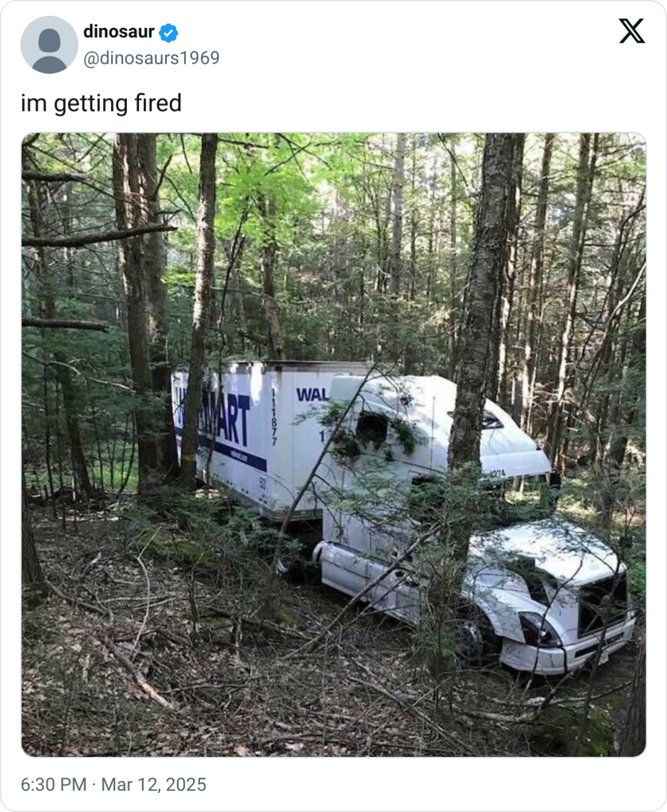Viewport: 667px width, 812px height.
Task: Click the 53 marking on trailer corner
Action: [x=263, y=483]
